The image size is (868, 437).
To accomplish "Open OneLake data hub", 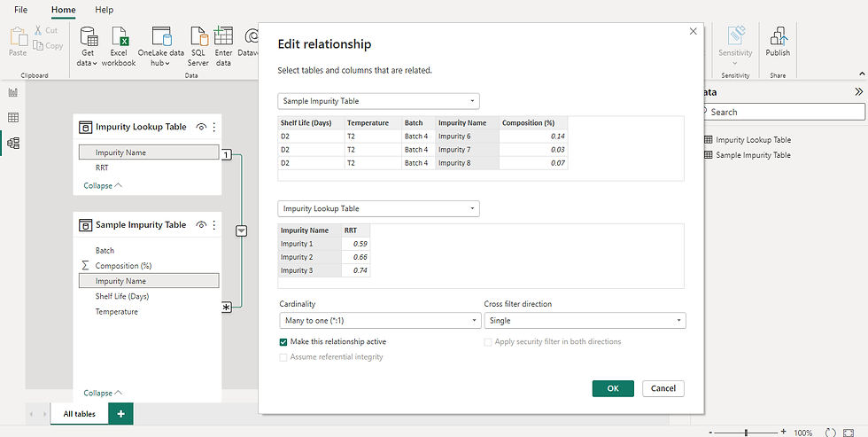I will [x=161, y=46].
